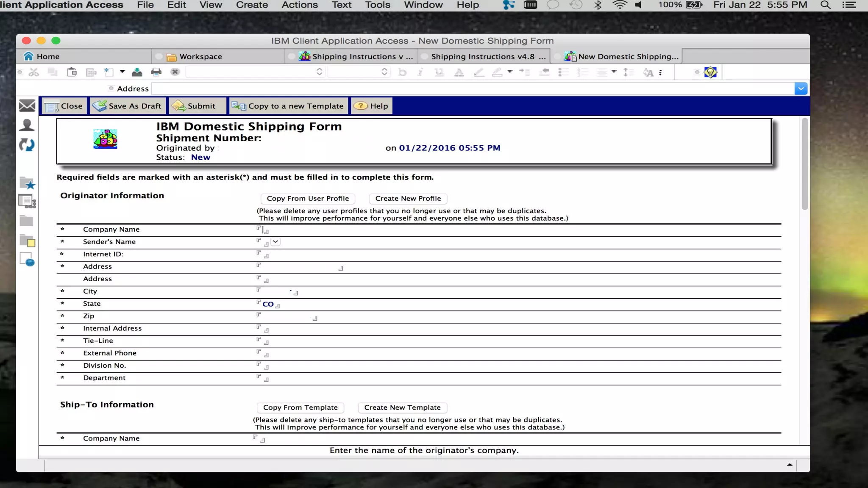Click the folder with yellow note sidebar icon
Screen dimensions: 868x488
pyautogui.click(x=27, y=241)
